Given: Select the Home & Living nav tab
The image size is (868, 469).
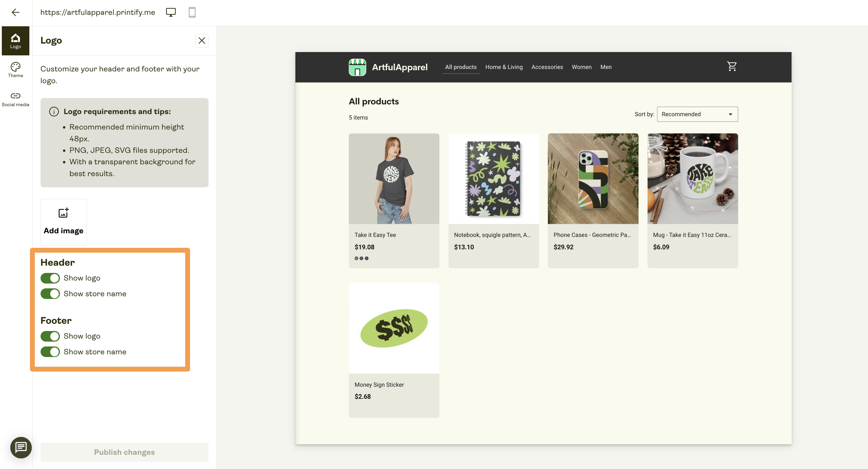Looking at the screenshot, I should [x=504, y=67].
